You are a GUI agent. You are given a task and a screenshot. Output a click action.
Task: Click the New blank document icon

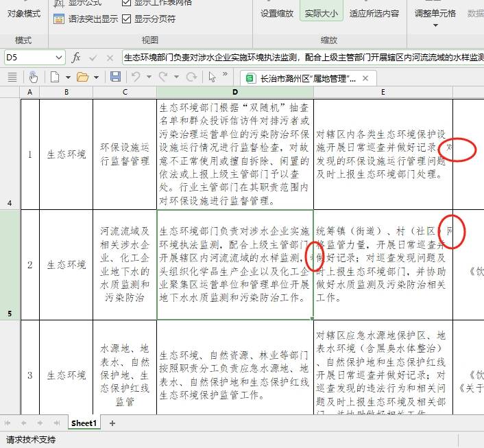[54, 77]
